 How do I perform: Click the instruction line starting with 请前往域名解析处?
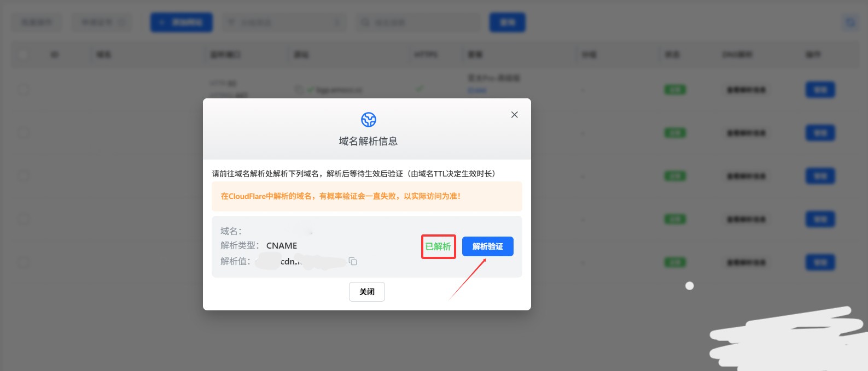(354, 174)
